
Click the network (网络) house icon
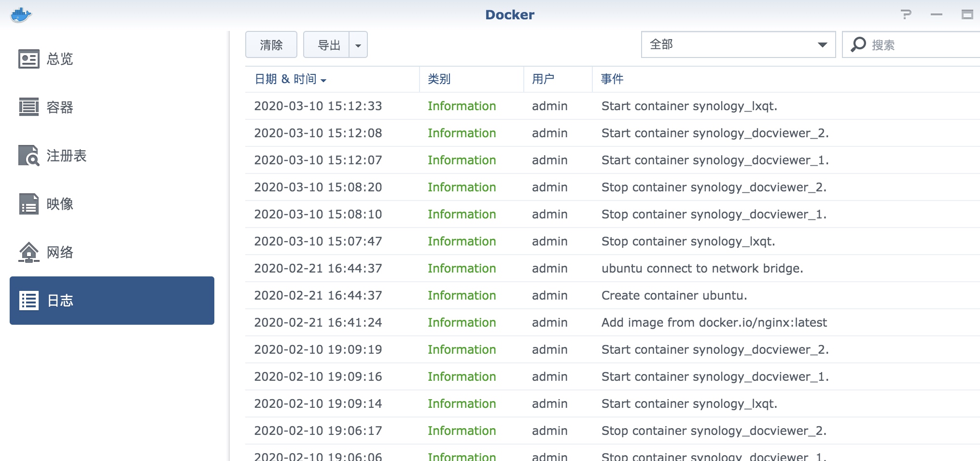click(x=29, y=252)
